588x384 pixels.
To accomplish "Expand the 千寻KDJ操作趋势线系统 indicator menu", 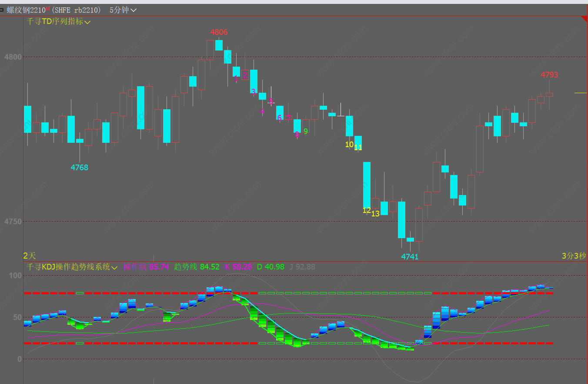I will (72, 267).
